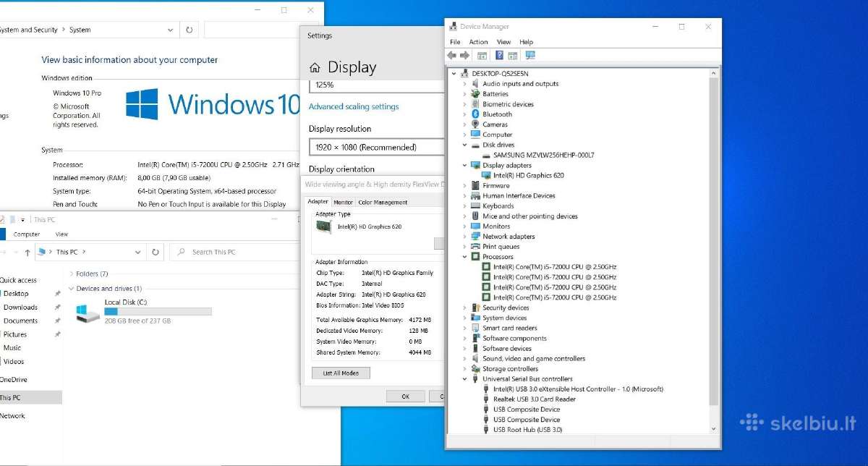Click the Keyboards category icon
Viewport: 868px width, 466px height.
(475, 206)
